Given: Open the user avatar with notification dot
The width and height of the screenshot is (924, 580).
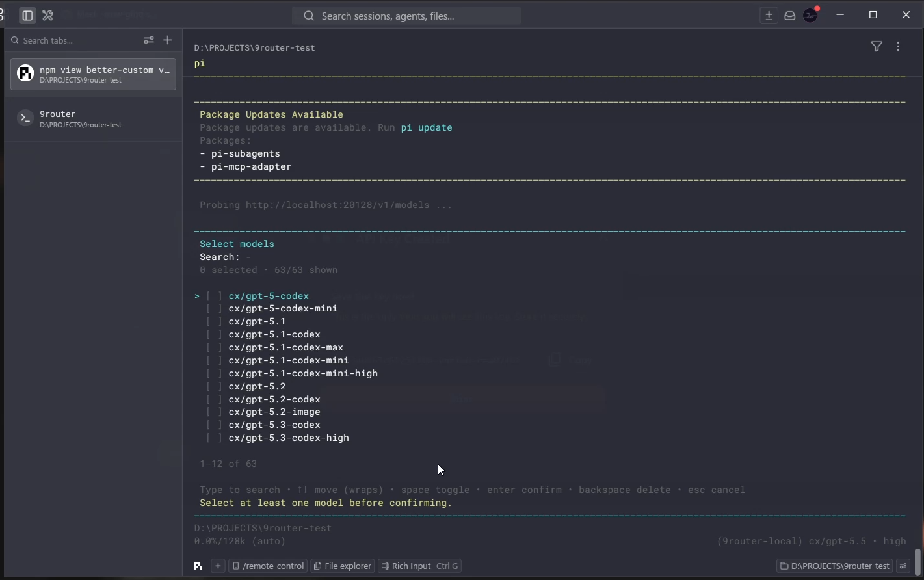Looking at the screenshot, I should (811, 15).
